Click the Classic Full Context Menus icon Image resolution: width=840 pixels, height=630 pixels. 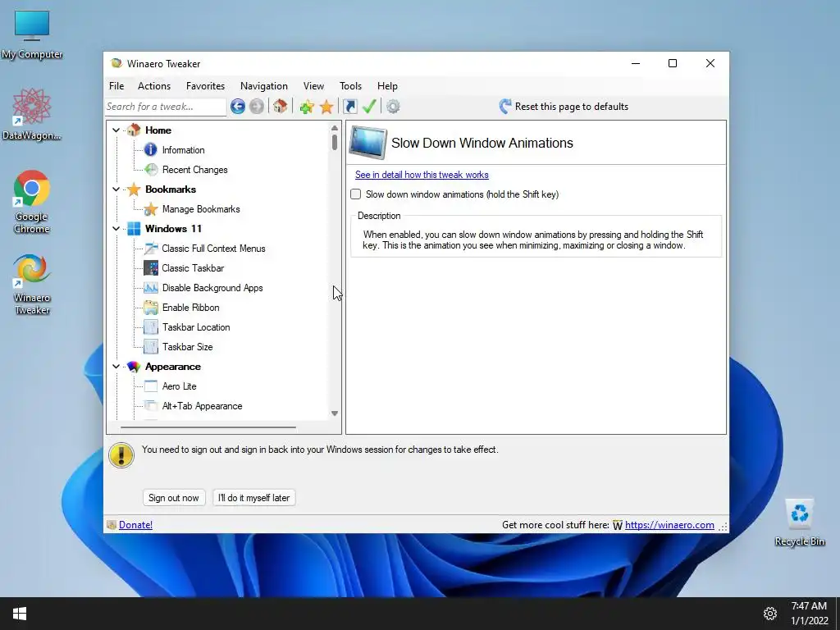151,249
